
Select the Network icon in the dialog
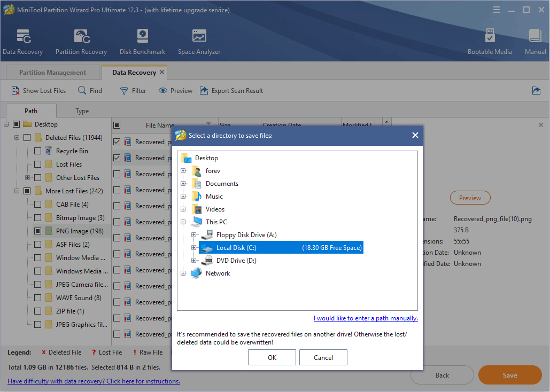[197, 273]
